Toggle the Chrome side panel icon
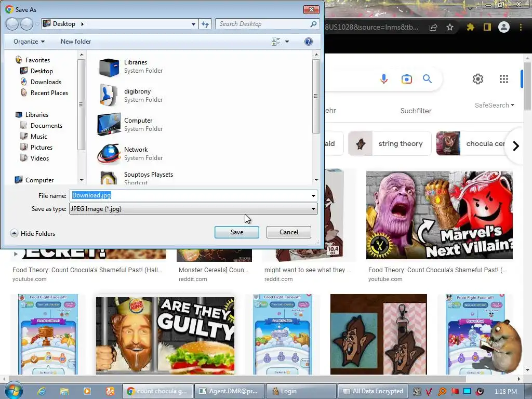This screenshot has height=399, width=532. point(487,27)
